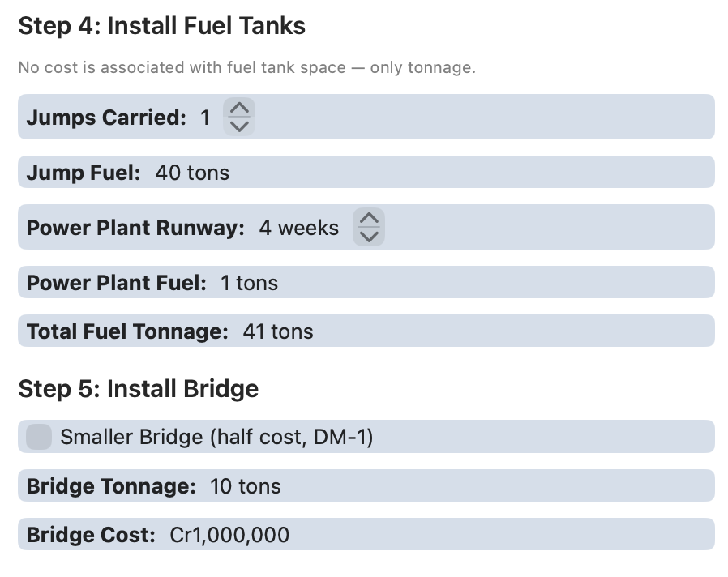This screenshot has width=728, height=577.
Task: Increase Power Plant Runway weeks via up arrow
Action: tap(369, 219)
